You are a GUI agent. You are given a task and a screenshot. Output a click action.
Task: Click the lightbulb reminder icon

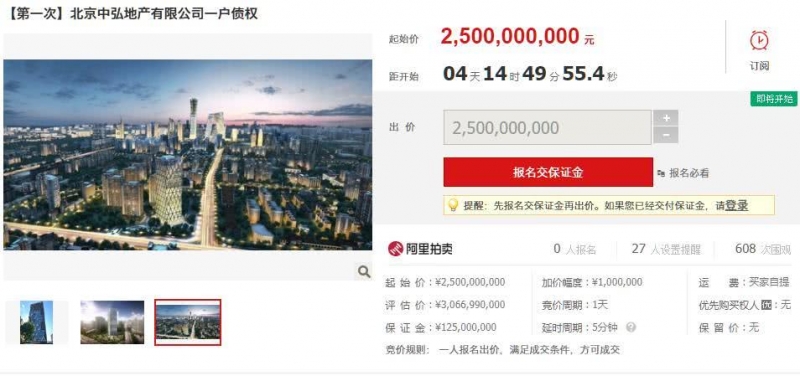click(453, 205)
